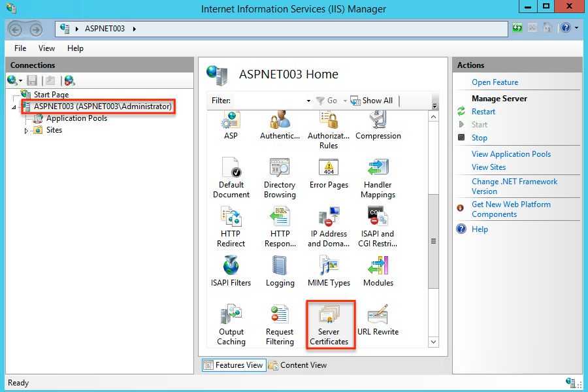The image size is (588, 392).
Task: Click the status bar connection icon
Action: (x=570, y=383)
